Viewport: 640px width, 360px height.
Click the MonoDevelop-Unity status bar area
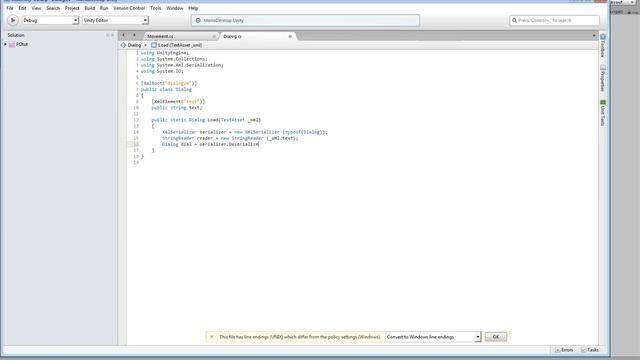coord(305,20)
